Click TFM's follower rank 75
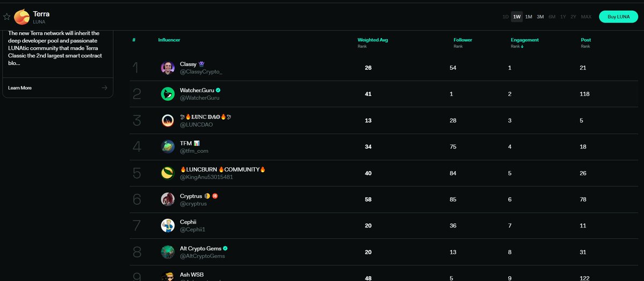 pos(453,146)
